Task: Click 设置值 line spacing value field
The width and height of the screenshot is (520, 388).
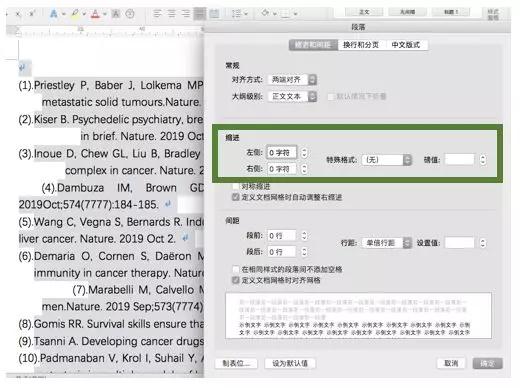Action: [x=459, y=243]
